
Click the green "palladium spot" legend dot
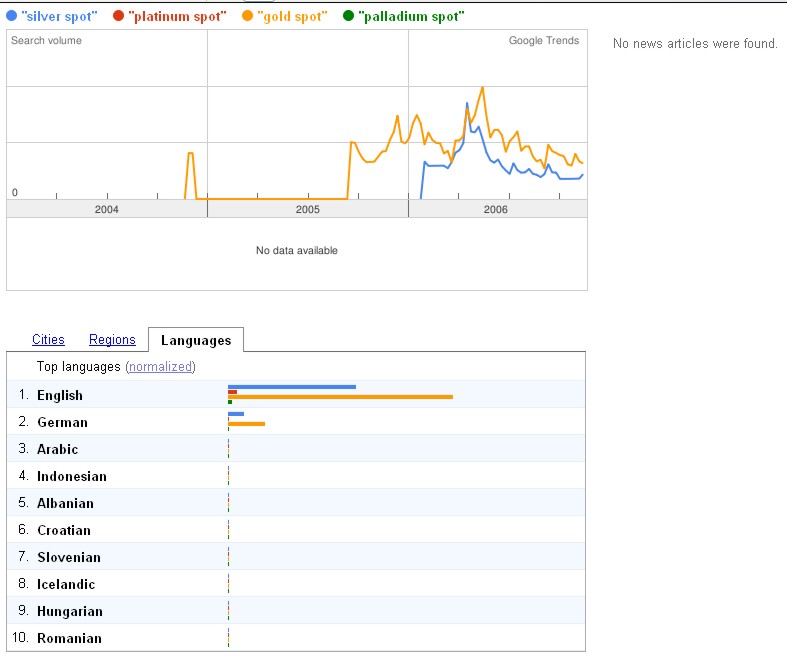point(347,16)
